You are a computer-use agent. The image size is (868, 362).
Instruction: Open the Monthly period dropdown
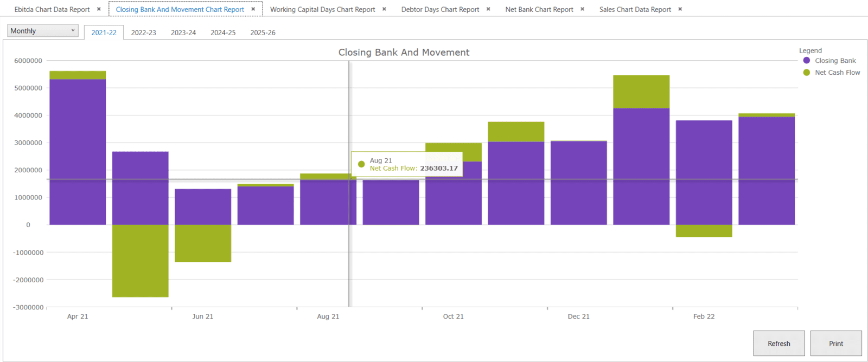[43, 31]
